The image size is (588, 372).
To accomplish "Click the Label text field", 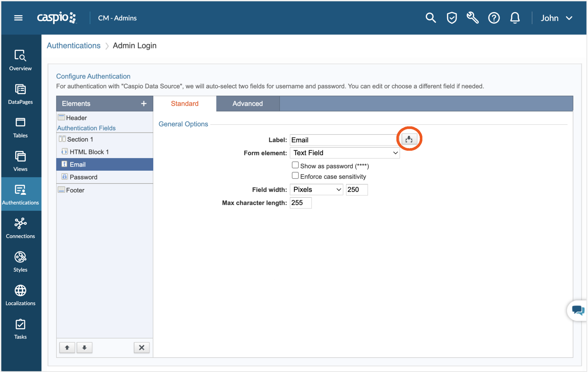I will click(x=345, y=140).
